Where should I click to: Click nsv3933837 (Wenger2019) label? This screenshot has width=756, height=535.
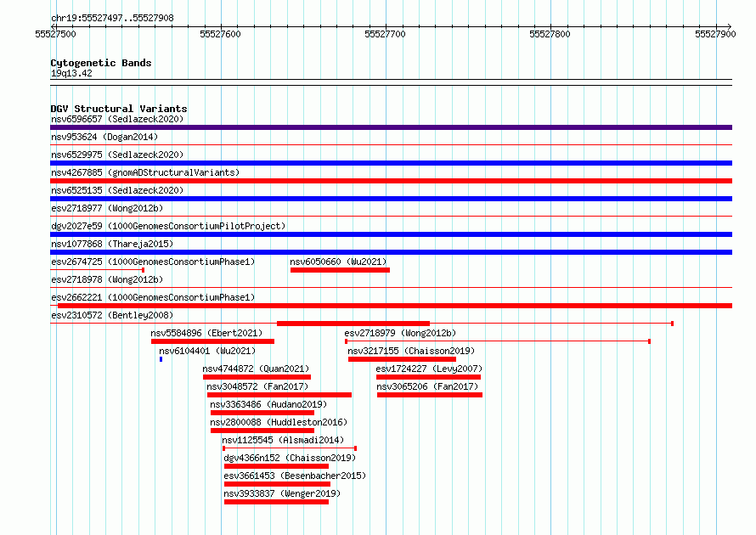pos(282,493)
